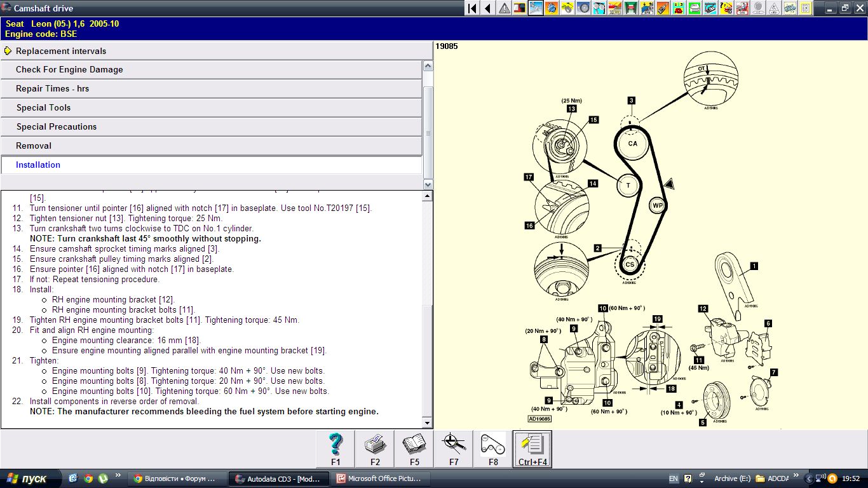
Task: Click the Ctrl+F4 notes button
Action: click(532, 449)
